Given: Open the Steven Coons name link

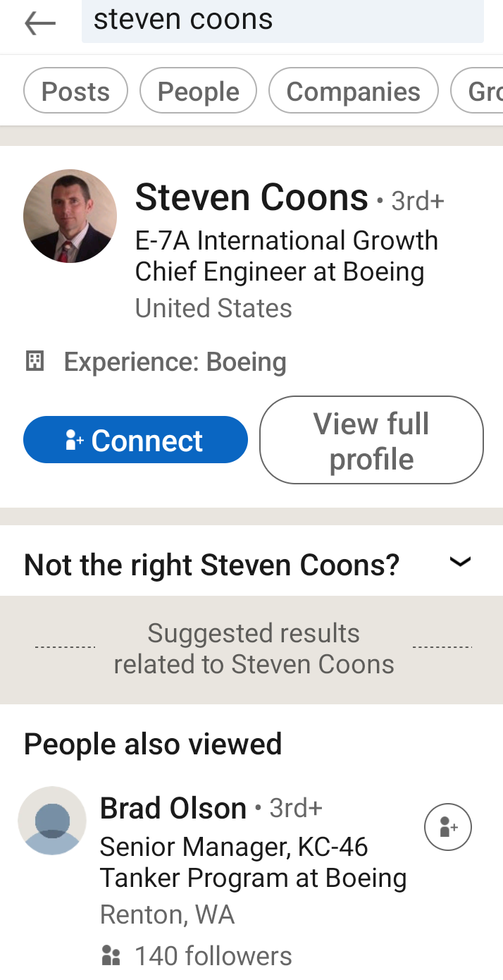Looking at the screenshot, I should click(x=252, y=197).
